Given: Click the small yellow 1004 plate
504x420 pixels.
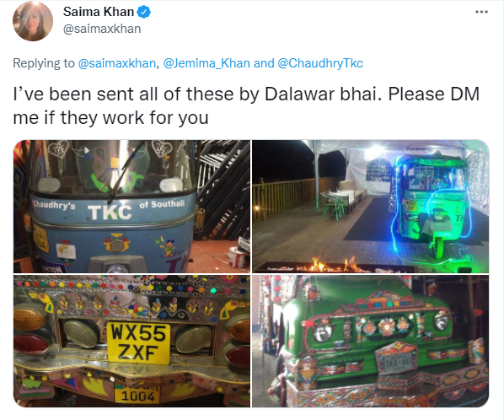Looking at the screenshot, I should [x=137, y=394].
